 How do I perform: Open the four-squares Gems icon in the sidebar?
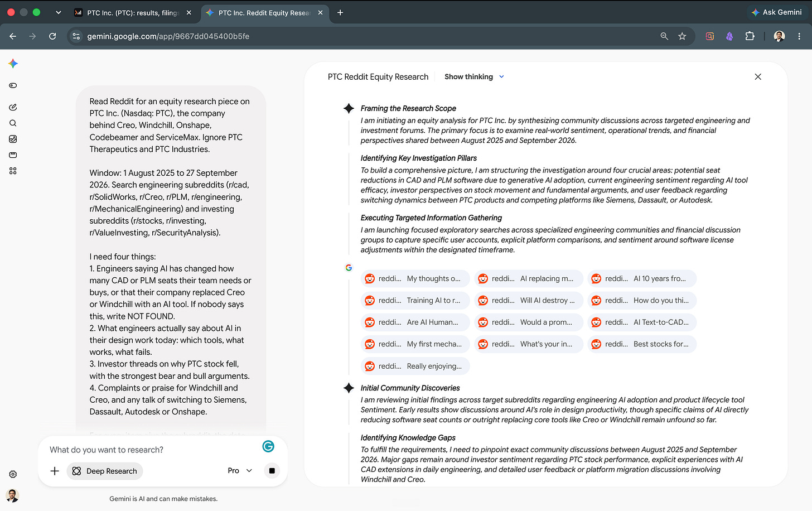click(13, 171)
